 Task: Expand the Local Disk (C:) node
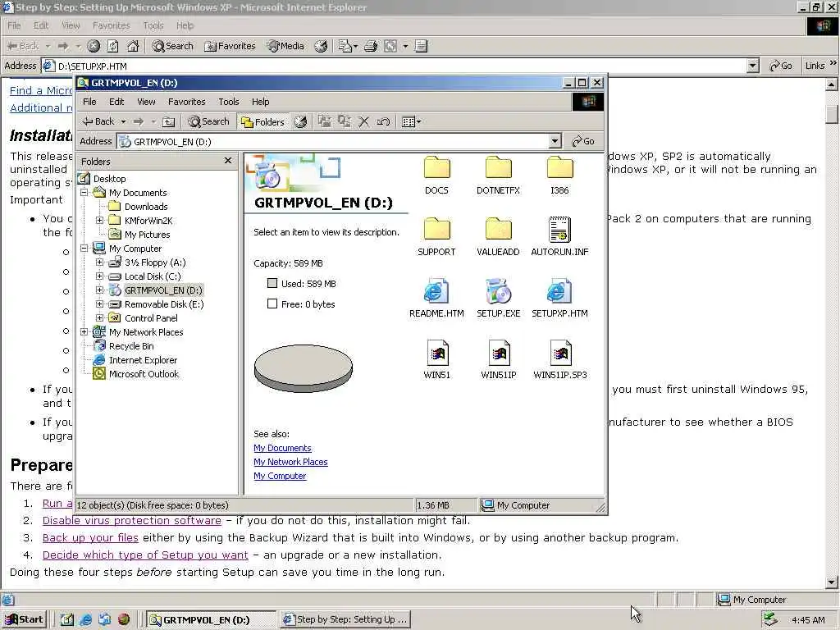coord(99,276)
